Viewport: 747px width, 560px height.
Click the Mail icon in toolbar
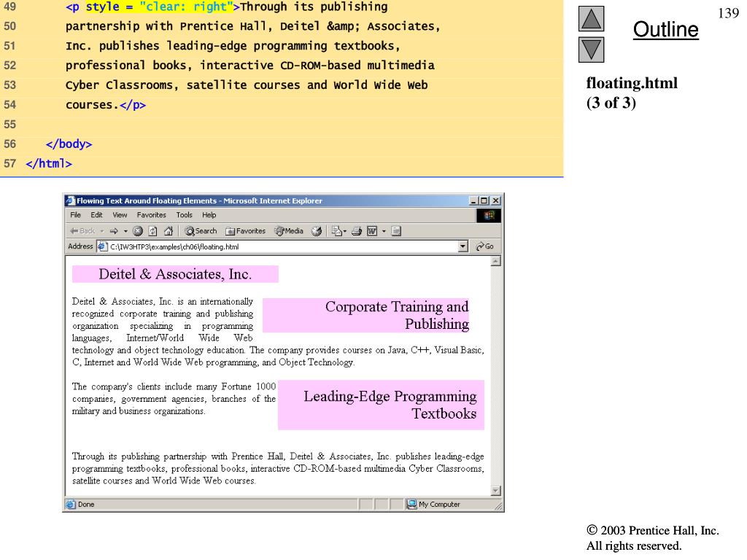pyautogui.click(x=338, y=231)
